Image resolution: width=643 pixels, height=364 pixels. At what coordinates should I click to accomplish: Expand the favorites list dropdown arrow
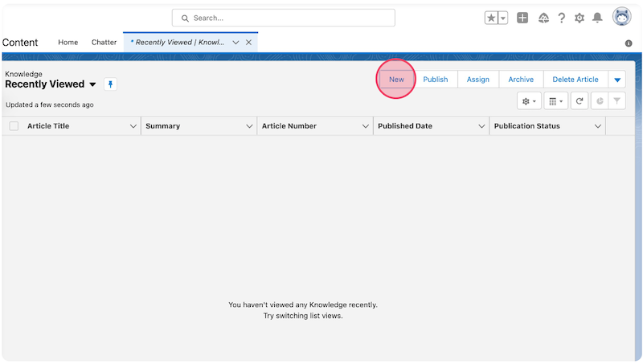(x=503, y=18)
